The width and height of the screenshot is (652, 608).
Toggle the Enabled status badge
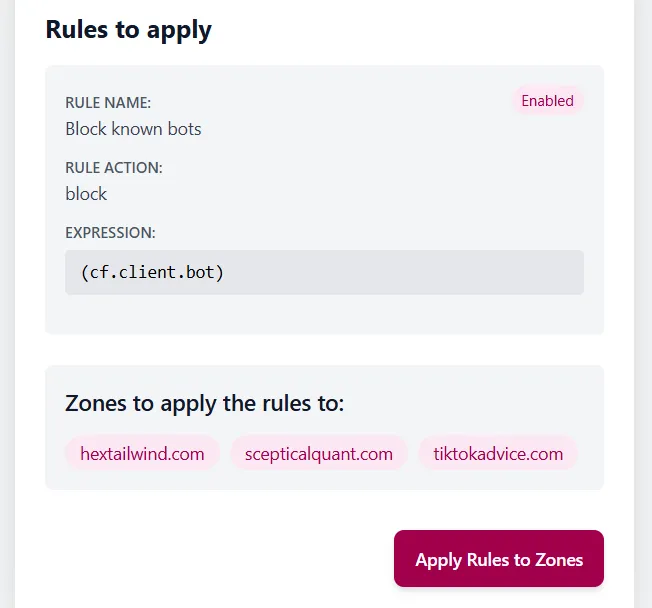[547, 101]
